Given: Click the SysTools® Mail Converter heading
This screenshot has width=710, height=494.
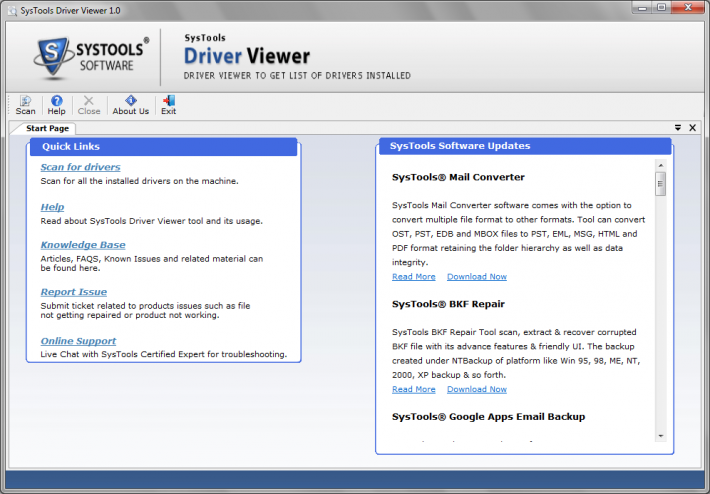Looking at the screenshot, I should tap(458, 177).
